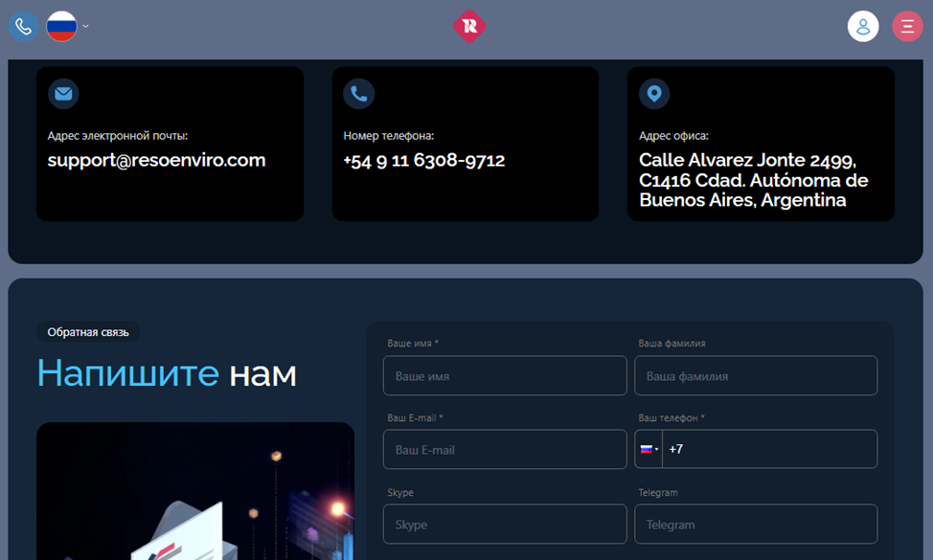Click the 'Ваш E-mail *' field label
The image size is (933, 560).
pyautogui.click(x=416, y=418)
